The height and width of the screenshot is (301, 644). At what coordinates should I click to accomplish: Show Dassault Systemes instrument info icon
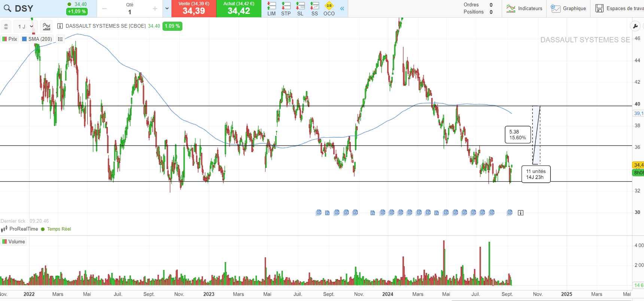coord(60,26)
